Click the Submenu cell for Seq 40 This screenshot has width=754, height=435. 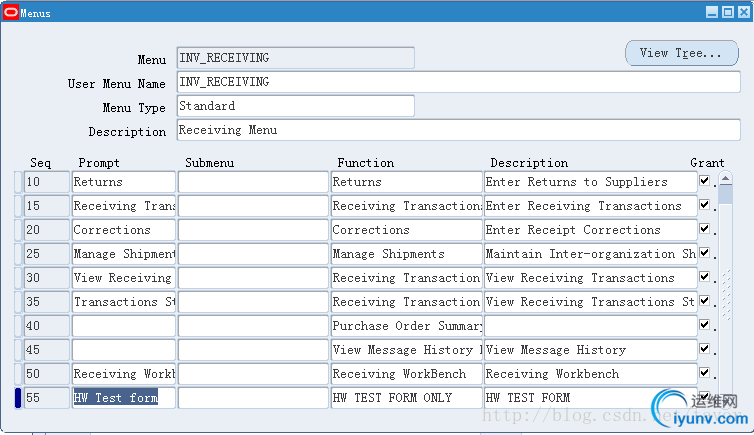253,326
